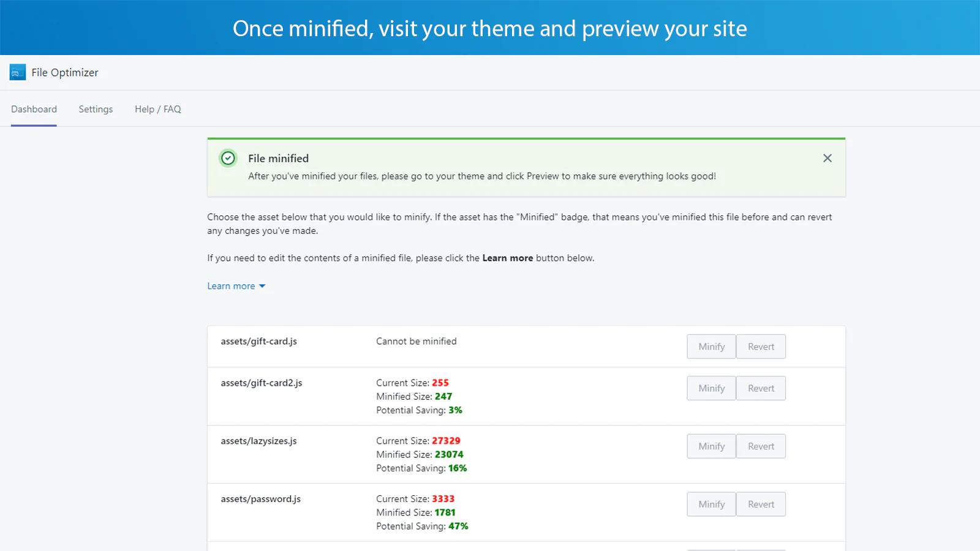Select the assets/password.js file name
Screen dimensions: 980x551
261,498
